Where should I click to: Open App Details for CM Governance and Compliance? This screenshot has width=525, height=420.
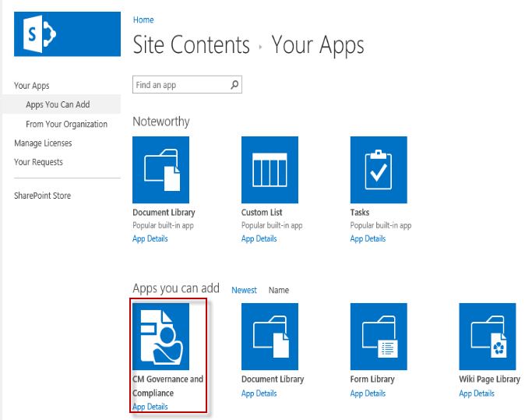(x=150, y=407)
